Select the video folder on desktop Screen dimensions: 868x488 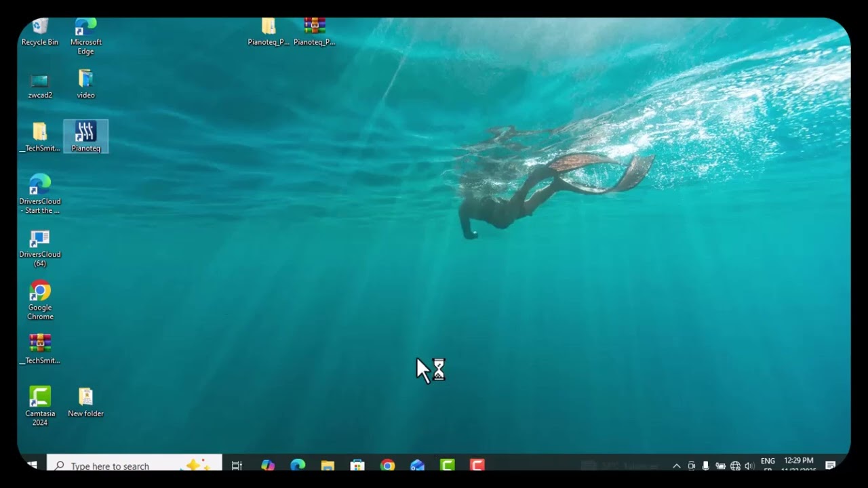click(x=86, y=84)
